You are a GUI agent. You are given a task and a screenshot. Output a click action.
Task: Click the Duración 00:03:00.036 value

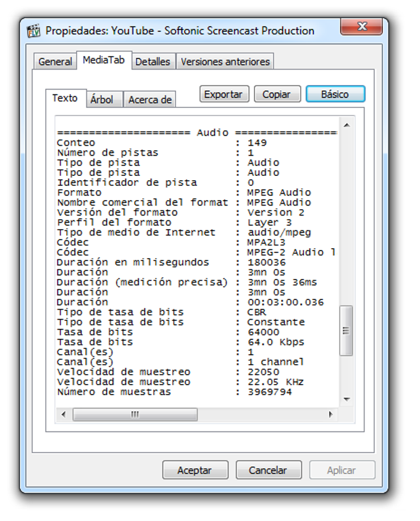285,302
